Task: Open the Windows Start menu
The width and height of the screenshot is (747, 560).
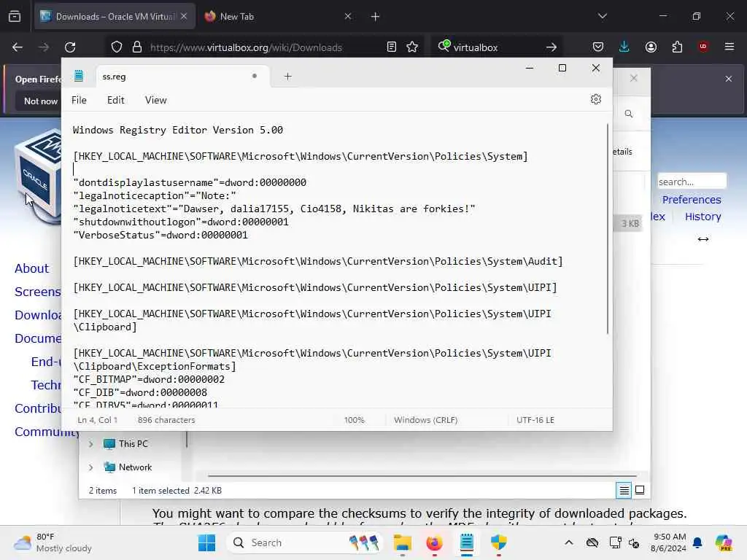Action: click(206, 542)
